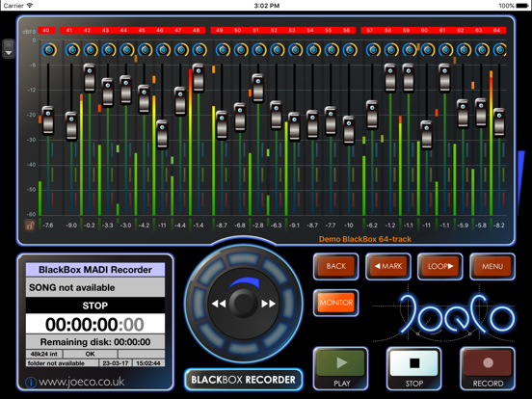The height and width of the screenshot is (399, 532).
Task: Click the '23-03-17' date cell
Action: click(116, 363)
